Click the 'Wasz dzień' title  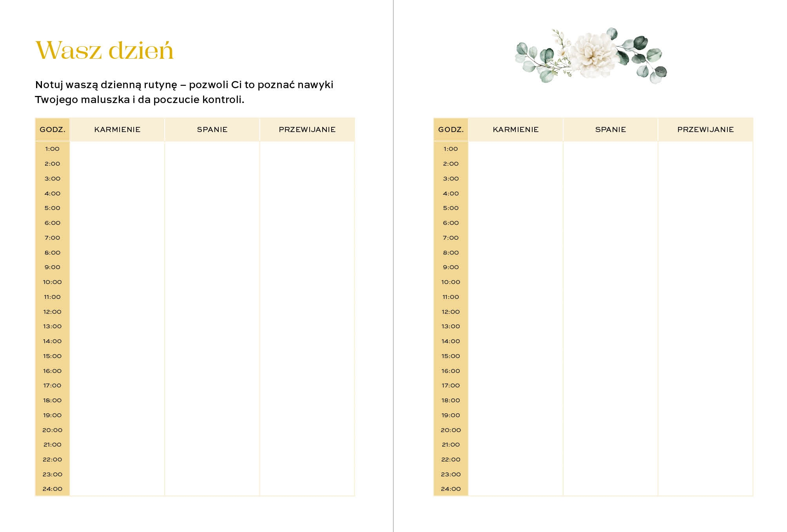[x=104, y=51]
